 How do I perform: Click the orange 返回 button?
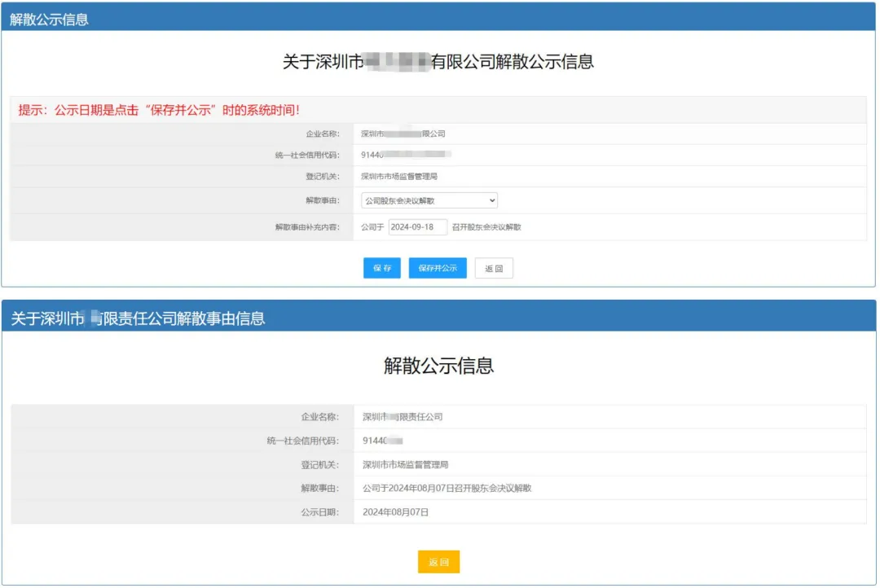[x=438, y=562]
